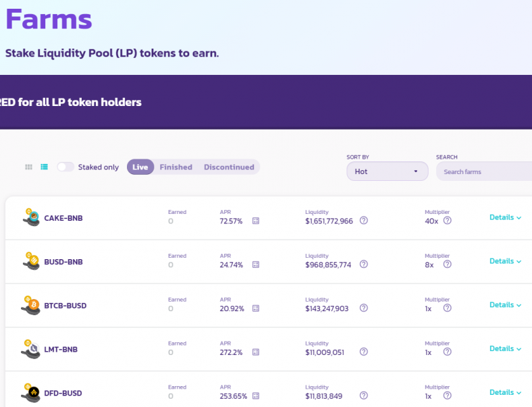Click multiplier help icon for DFD-BUSD
Viewport: 532px width, 407px height.
click(447, 396)
